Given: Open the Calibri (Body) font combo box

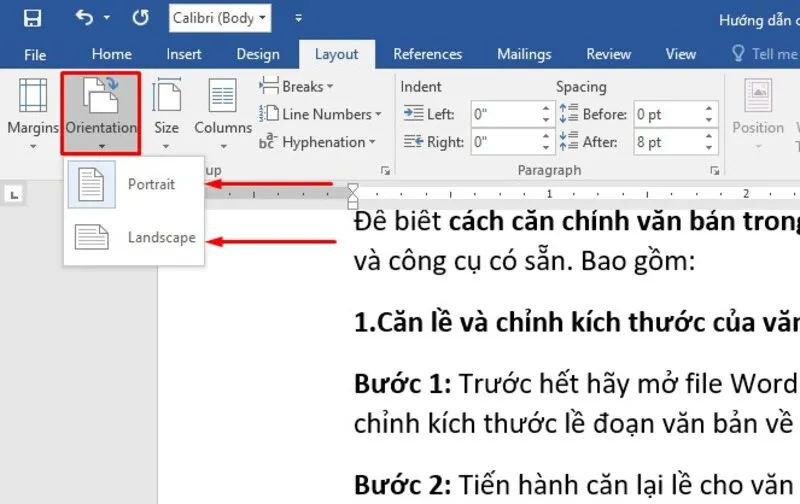Looking at the screenshot, I should 220,18.
